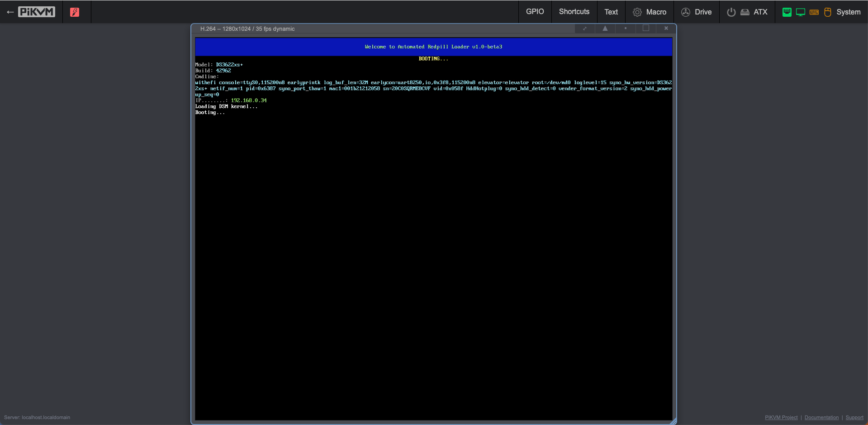868x425 pixels.
Task: Click the dot button in stream window header
Action: point(626,29)
